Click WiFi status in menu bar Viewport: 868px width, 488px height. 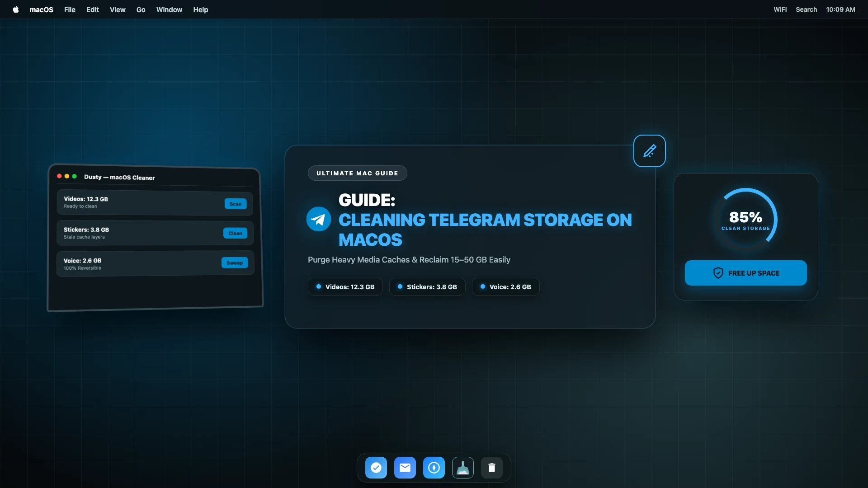780,9
